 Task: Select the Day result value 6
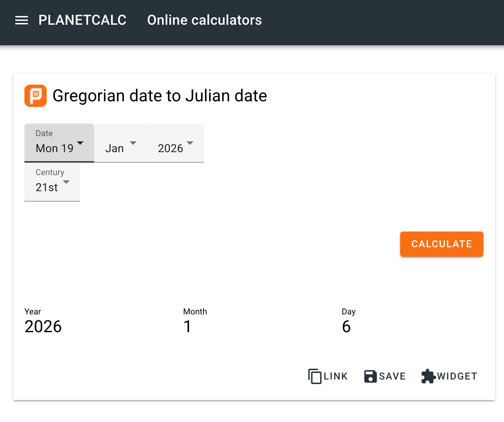[346, 327]
